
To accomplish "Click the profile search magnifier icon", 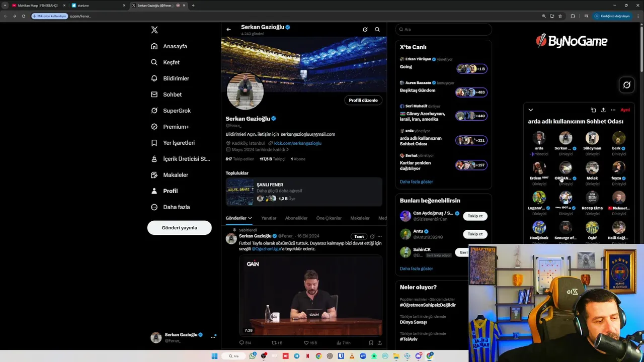I will point(377,30).
